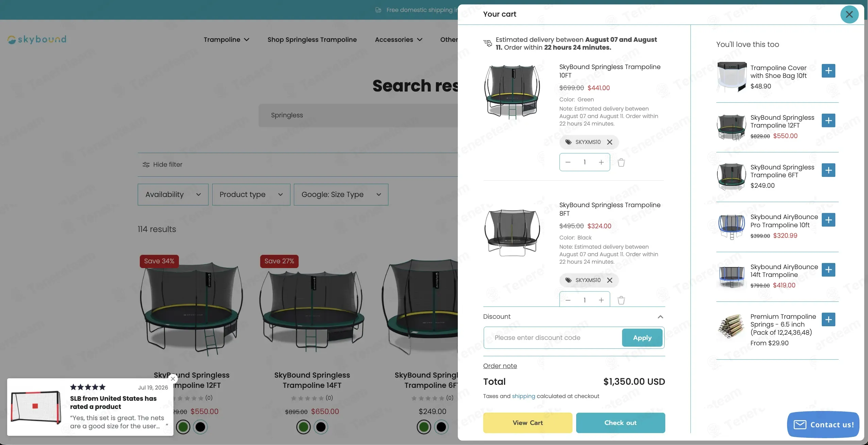Add Skybound AiryBounce Pro Trampoline 10ft
Screen dimensions: 868x445
(828, 220)
